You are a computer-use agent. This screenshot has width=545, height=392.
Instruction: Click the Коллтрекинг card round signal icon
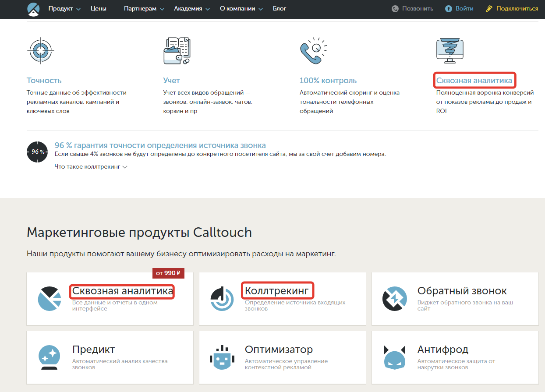(x=222, y=299)
